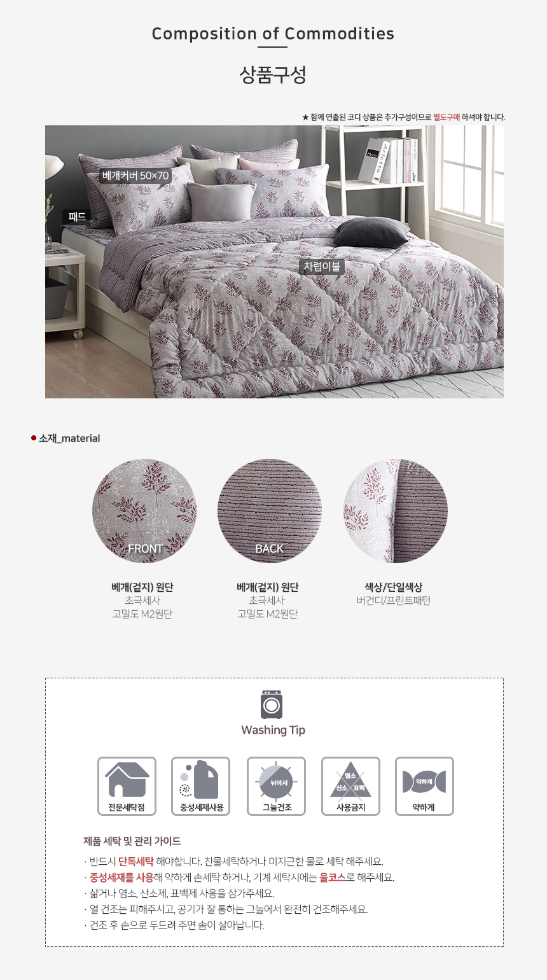Click the bedroom product photo
547x980 pixels.
pyautogui.click(x=274, y=262)
